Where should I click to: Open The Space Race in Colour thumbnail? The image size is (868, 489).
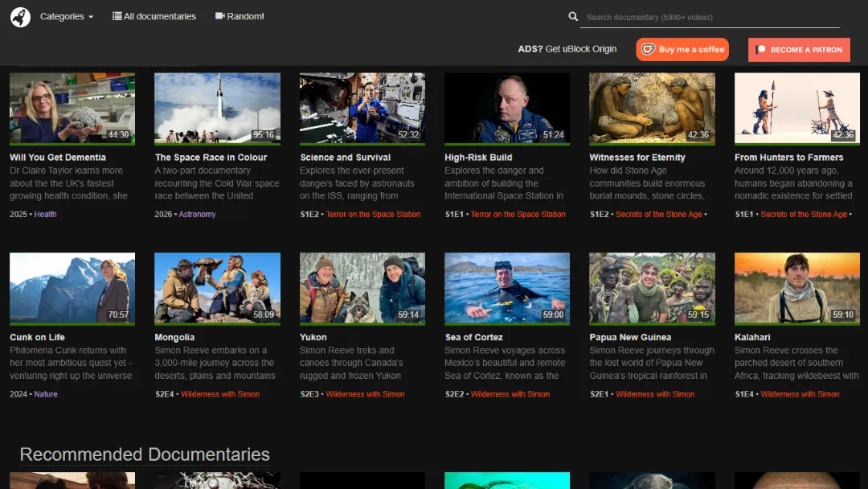(218, 109)
